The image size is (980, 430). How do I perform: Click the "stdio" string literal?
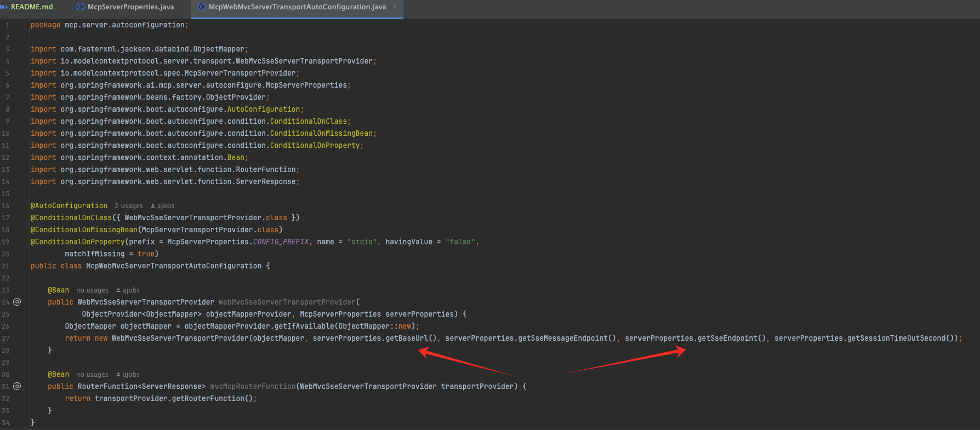pos(362,242)
